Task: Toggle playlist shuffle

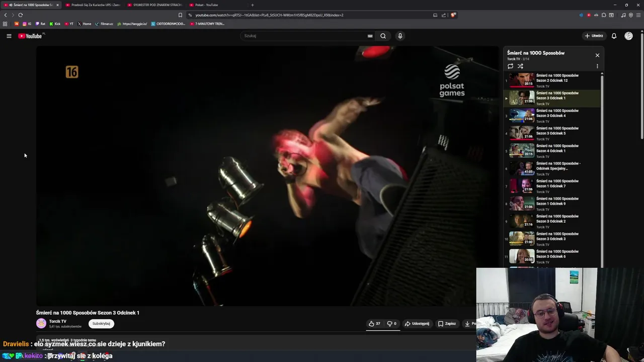Action: coord(520,66)
